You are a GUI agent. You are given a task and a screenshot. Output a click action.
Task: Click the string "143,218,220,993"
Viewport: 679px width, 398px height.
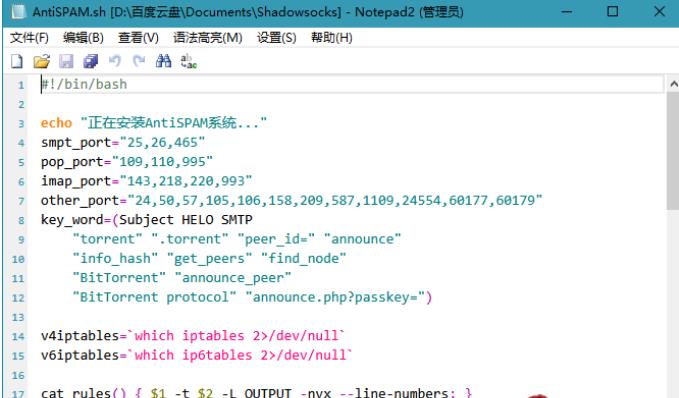(x=186, y=181)
